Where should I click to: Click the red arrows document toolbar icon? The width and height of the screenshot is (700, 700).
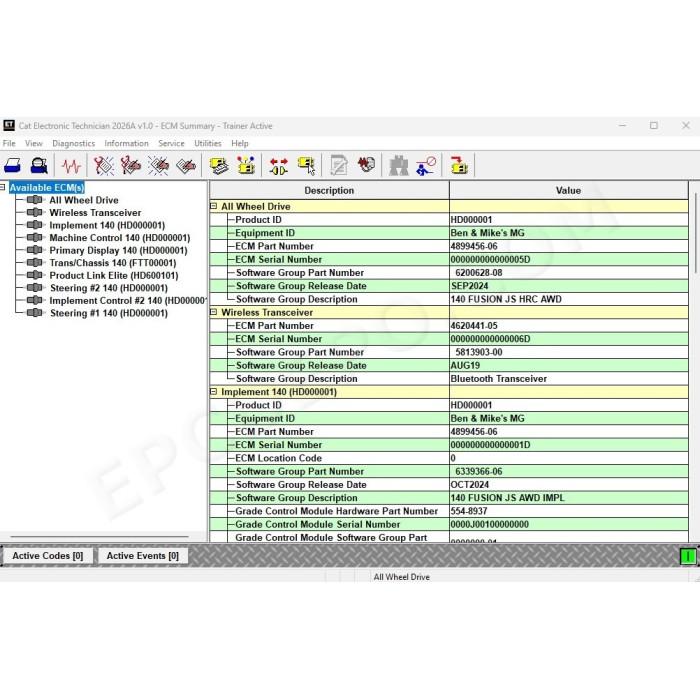[366, 164]
